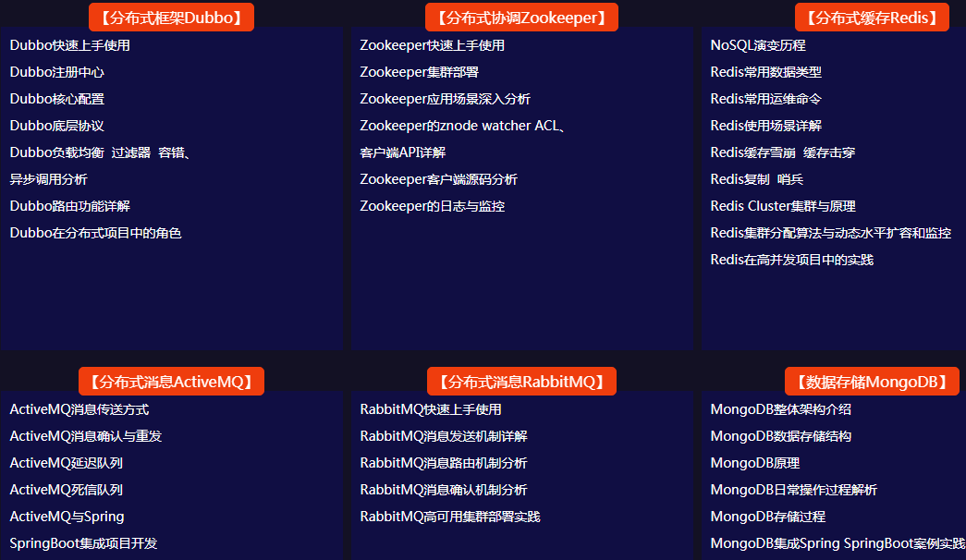Select Redis在高并发项目中的实践 item
Viewport: 966px width, 560px height.
click(x=791, y=260)
